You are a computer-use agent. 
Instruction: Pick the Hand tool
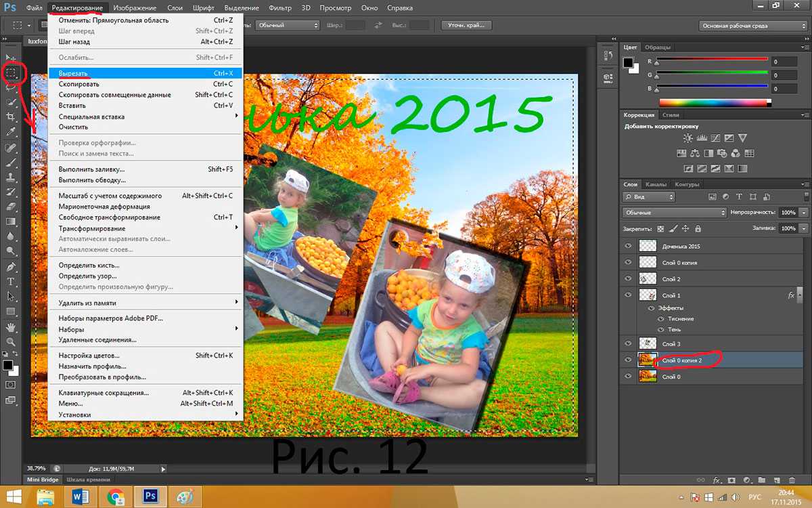(x=11, y=327)
